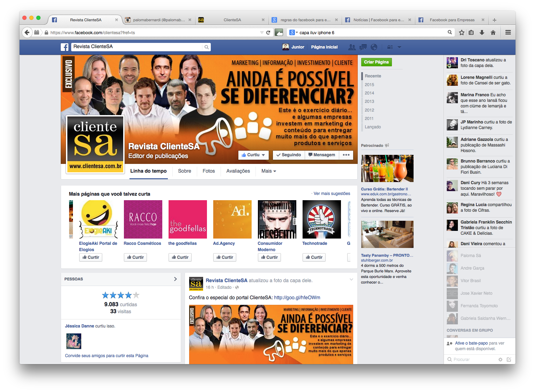Like Consumidor Moderno with Curtir
This screenshot has width=535, height=392.
tap(269, 257)
